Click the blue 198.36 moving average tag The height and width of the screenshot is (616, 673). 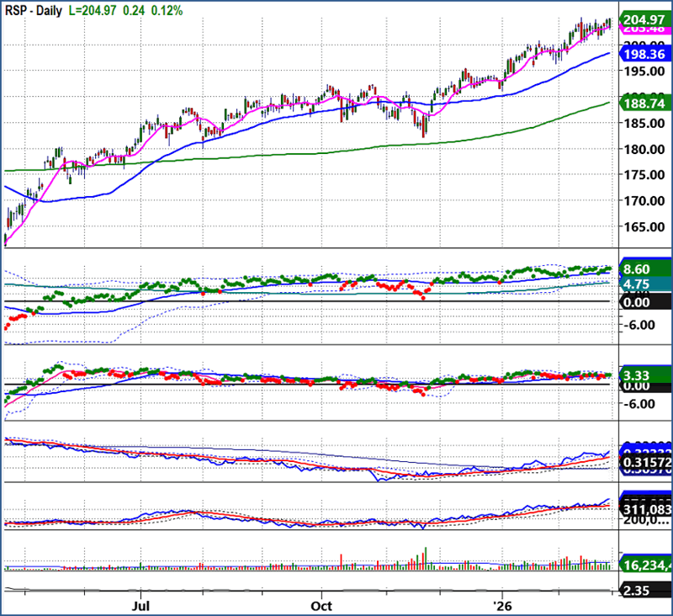[x=644, y=55]
